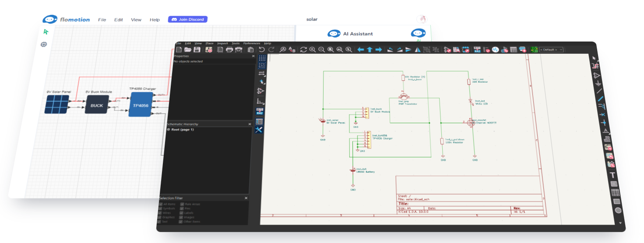Click BUCK module block in flomotion

coord(96,105)
